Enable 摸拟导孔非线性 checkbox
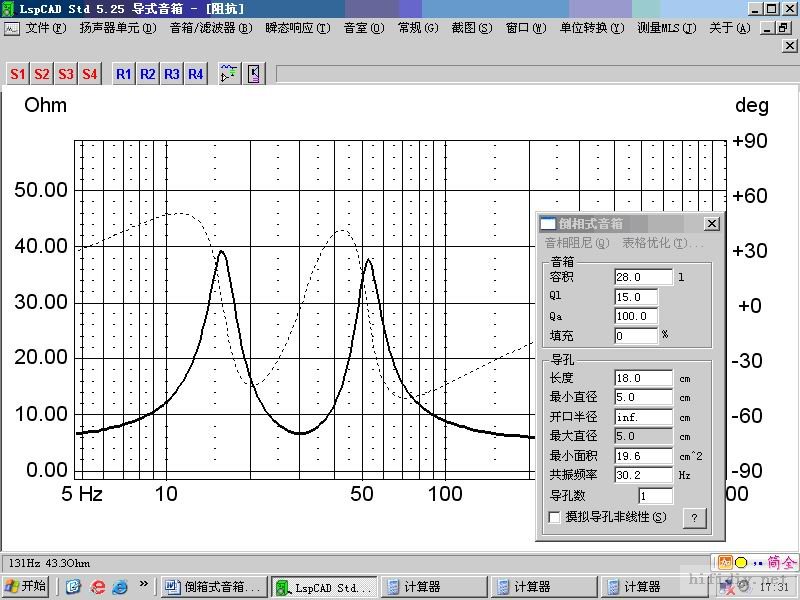 [x=556, y=518]
